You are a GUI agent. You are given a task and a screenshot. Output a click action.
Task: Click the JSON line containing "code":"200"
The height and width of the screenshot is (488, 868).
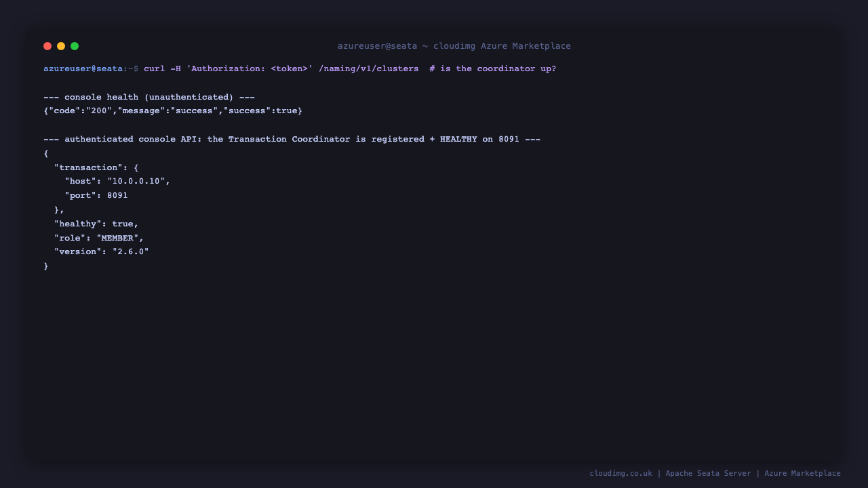(x=173, y=110)
